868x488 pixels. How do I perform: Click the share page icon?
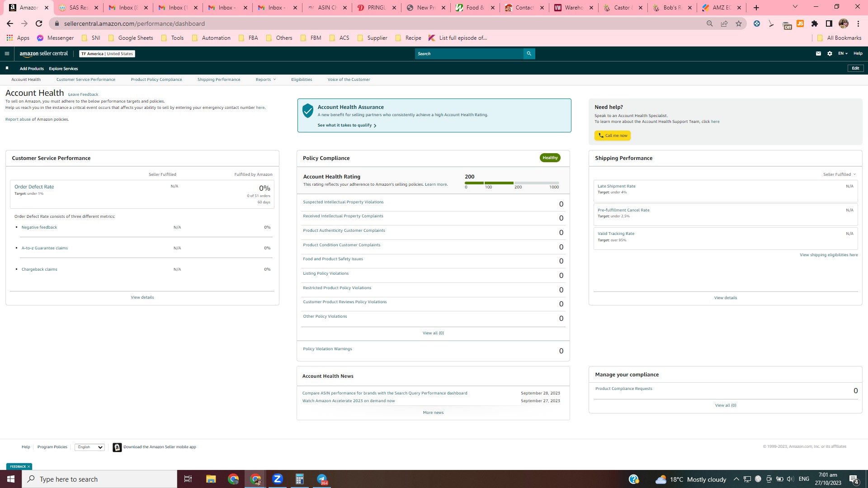(x=724, y=23)
